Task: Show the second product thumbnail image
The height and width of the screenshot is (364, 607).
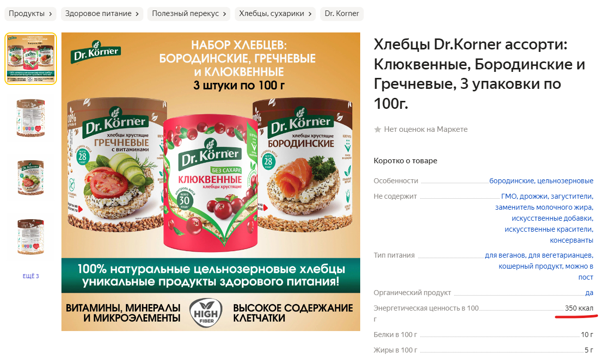Action: [x=30, y=118]
